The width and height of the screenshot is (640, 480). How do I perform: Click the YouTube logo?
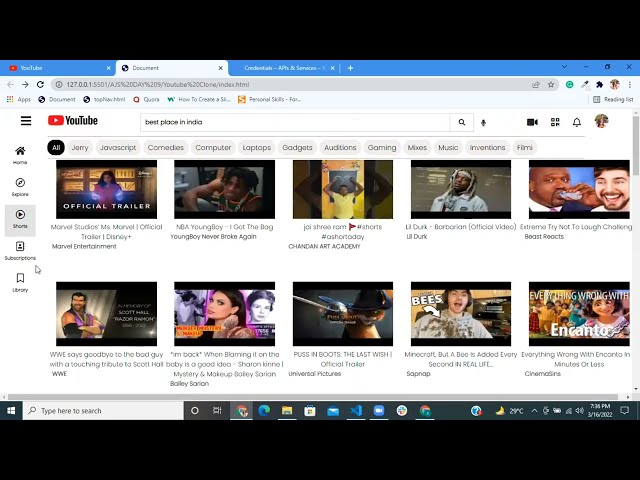tap(73, 120)
